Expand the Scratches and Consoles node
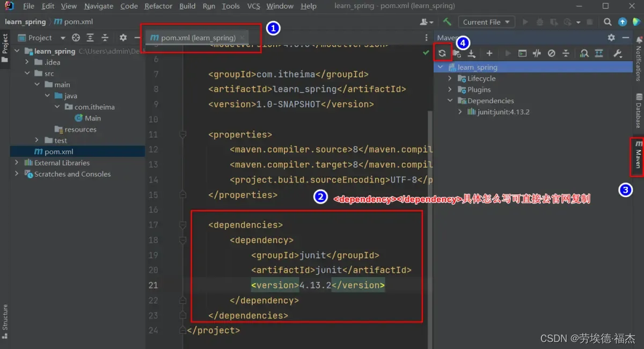 click(17, 174)
